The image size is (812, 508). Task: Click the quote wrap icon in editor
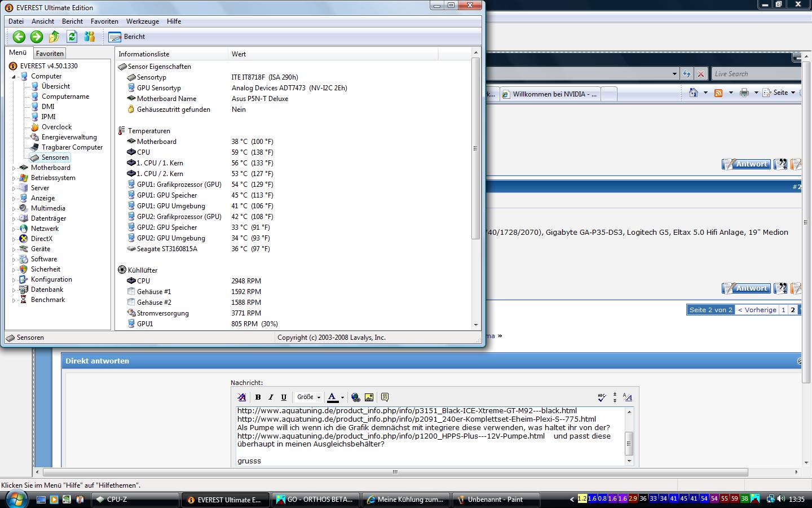[385, 397]
